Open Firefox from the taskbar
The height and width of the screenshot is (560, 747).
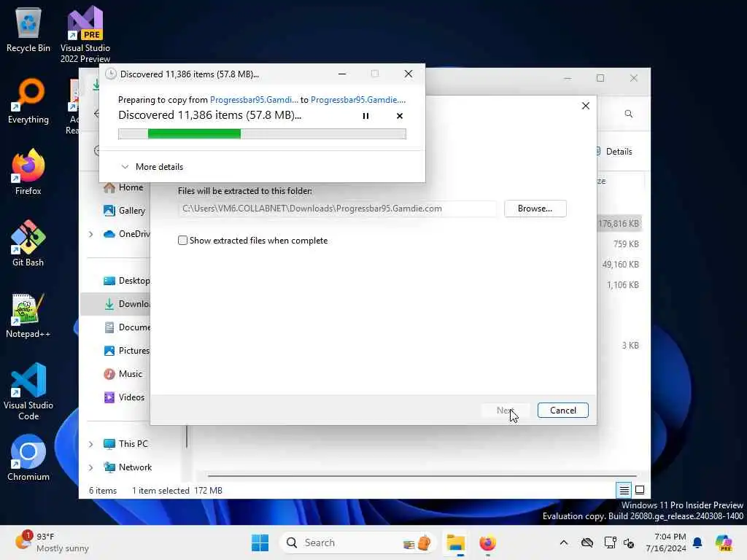point(487,542)
